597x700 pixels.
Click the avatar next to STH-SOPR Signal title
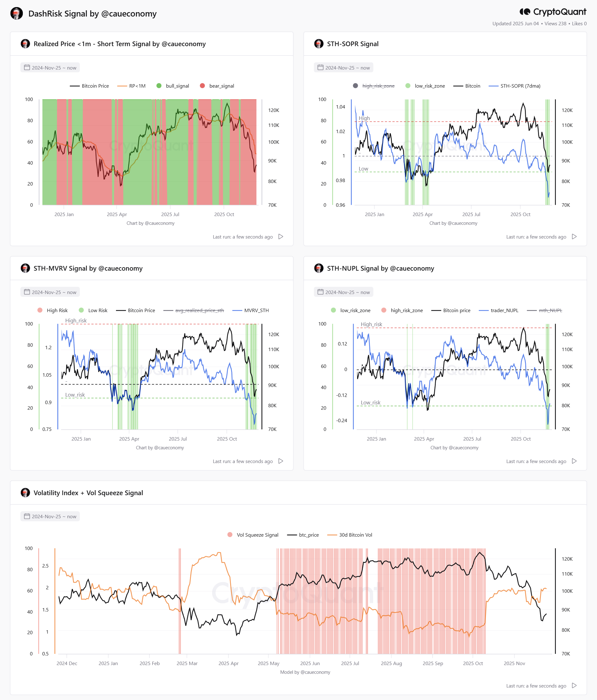point(318,44)
